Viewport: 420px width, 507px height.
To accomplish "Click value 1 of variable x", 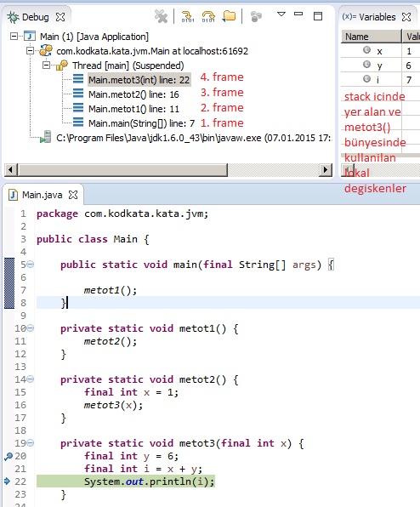I will click(409, 51).
